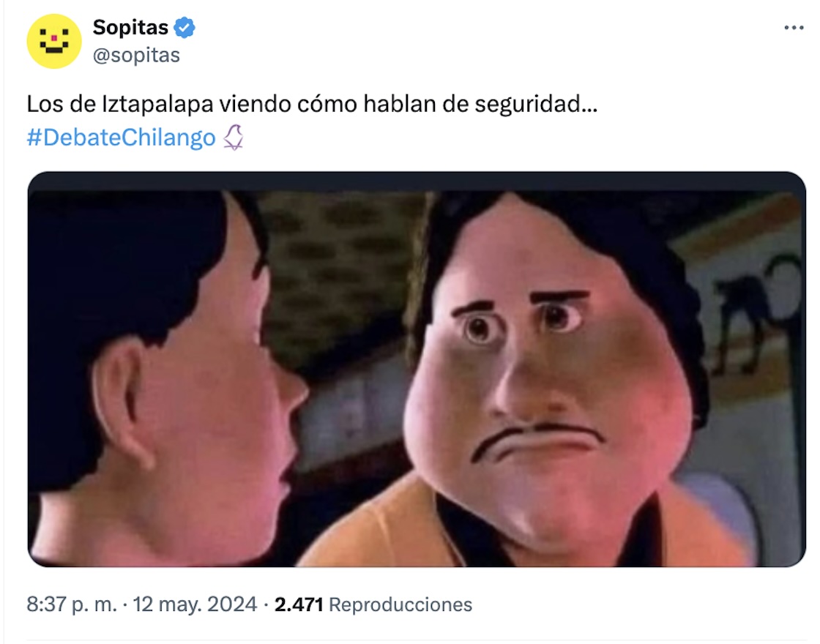Click the words hablan de in tweet

tap(416, 104)
